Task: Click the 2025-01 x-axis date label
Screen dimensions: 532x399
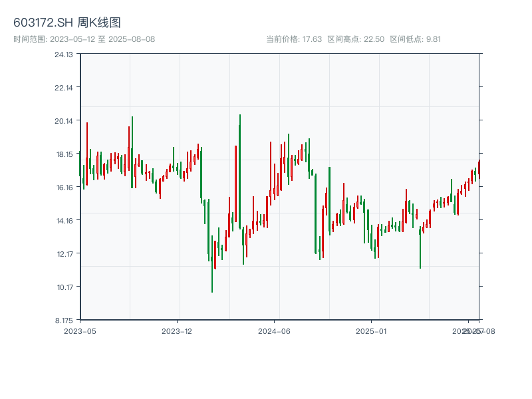Action: (x=371, y=331)
